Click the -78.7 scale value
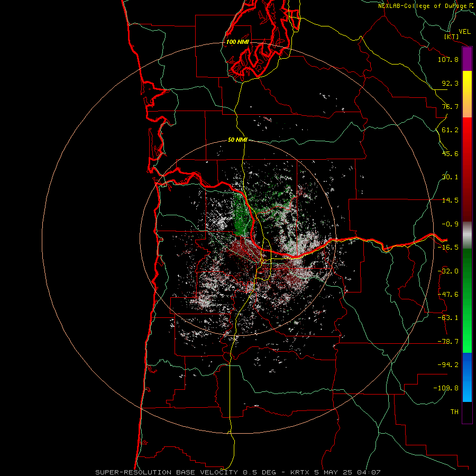Viewport: 476px width, 476px height. point(448,342)
